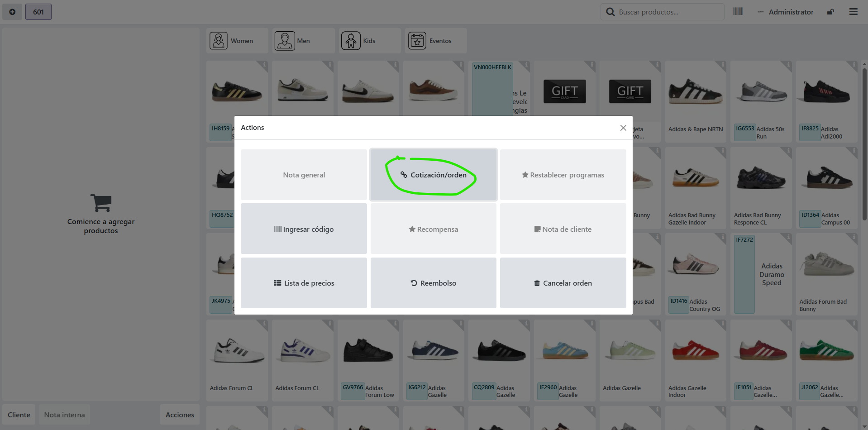Click the Buscar productos search field
This screenshot has height=430, width=868.
point(663,12)
